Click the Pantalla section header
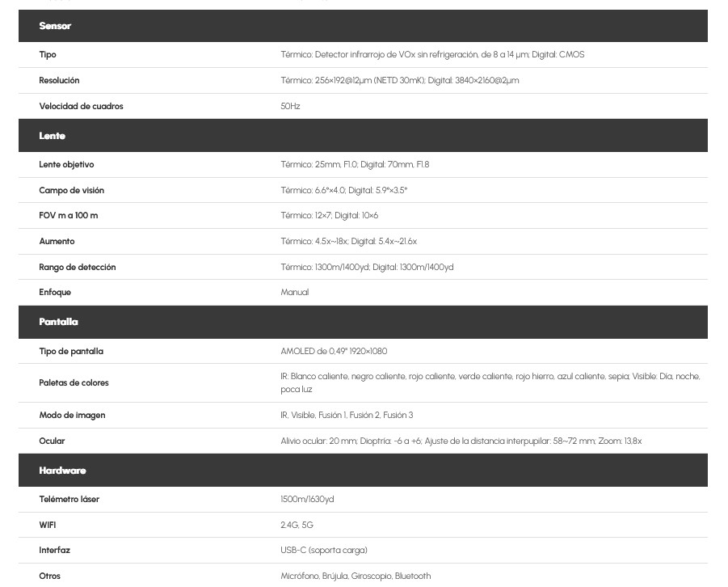Viewport: 728px width, 587px height. [59, 322]
